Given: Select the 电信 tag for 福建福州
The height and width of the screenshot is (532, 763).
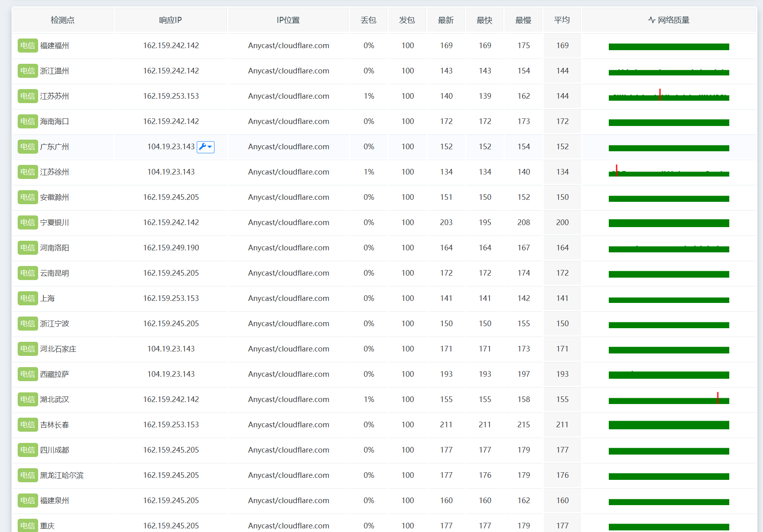Looking at the screenshot, I should click(28, 46).
